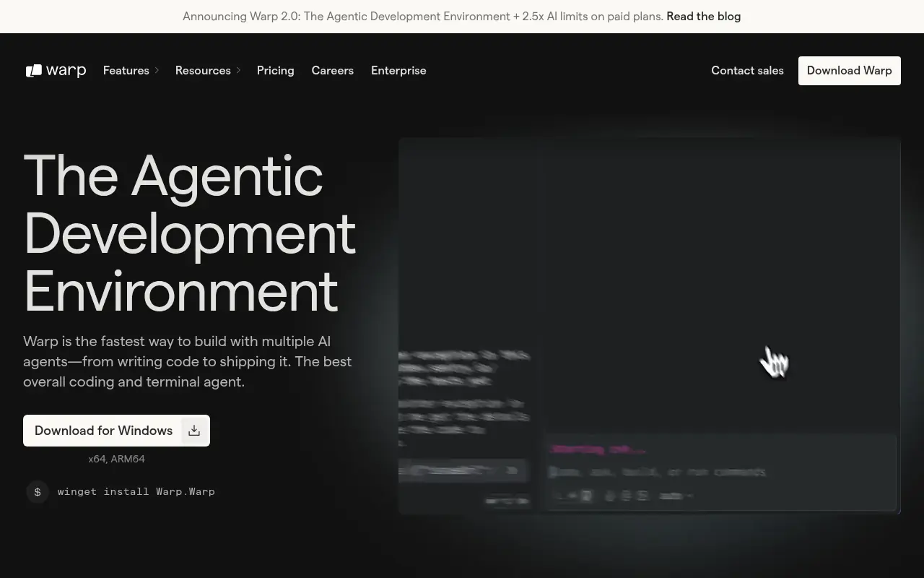Expand the Features menu chevron
924x578 pixels.
(157, 71)
